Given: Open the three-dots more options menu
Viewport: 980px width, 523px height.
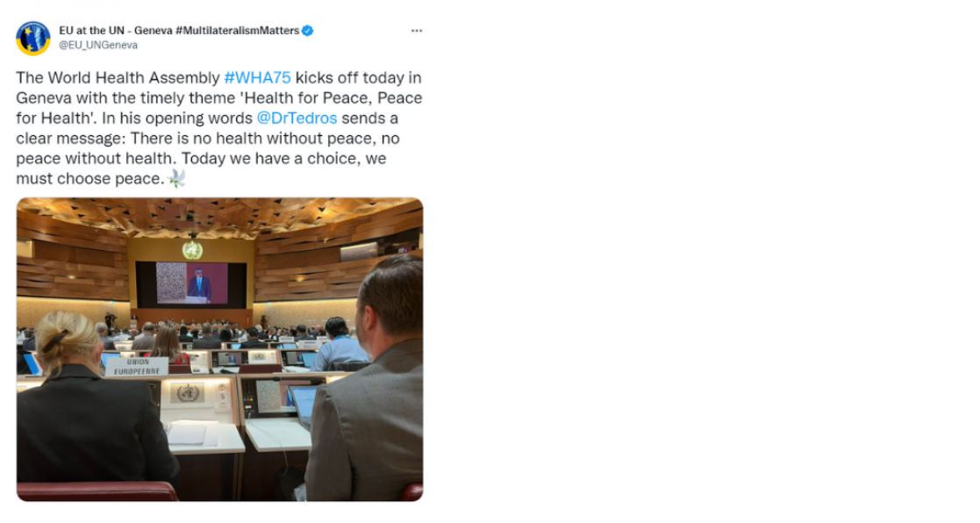Looking at the screenshot, I should coord(416,31).
